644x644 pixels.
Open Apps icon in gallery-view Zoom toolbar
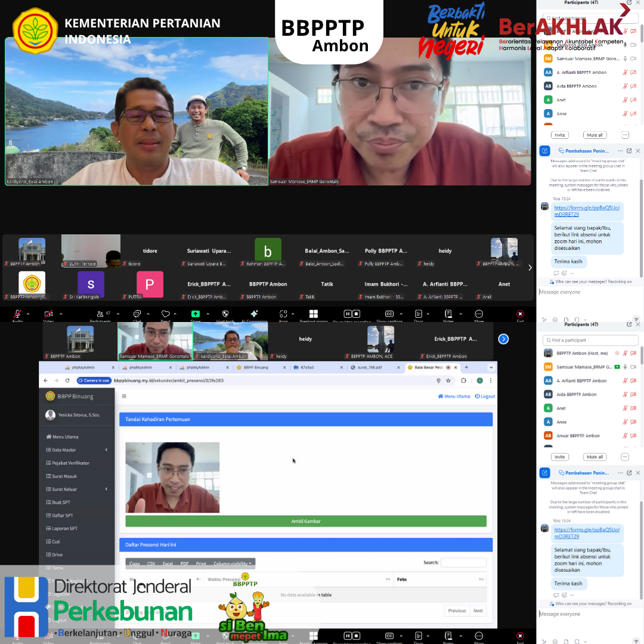[283, 314]
